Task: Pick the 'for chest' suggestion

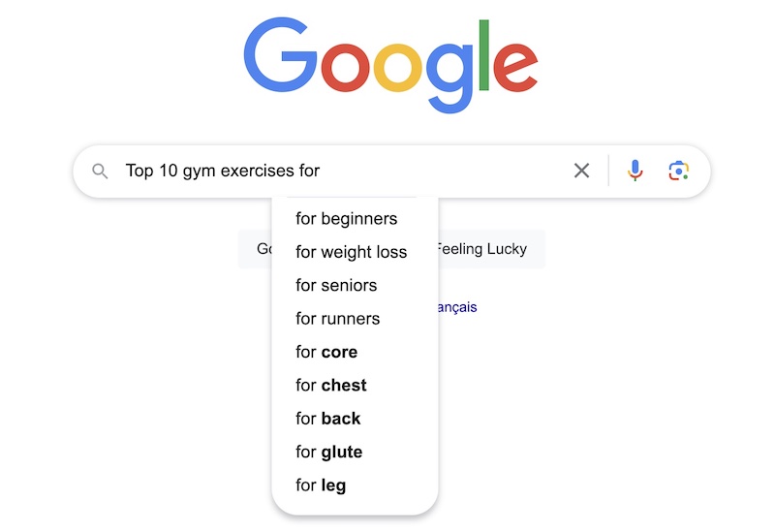Action: [x=331, y=385]
